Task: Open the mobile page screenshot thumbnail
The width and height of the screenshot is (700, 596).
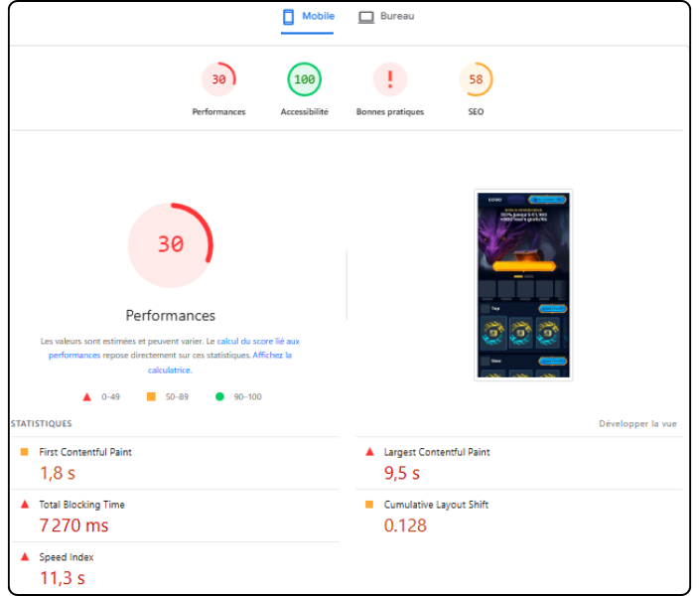Action: coord(523,283)
